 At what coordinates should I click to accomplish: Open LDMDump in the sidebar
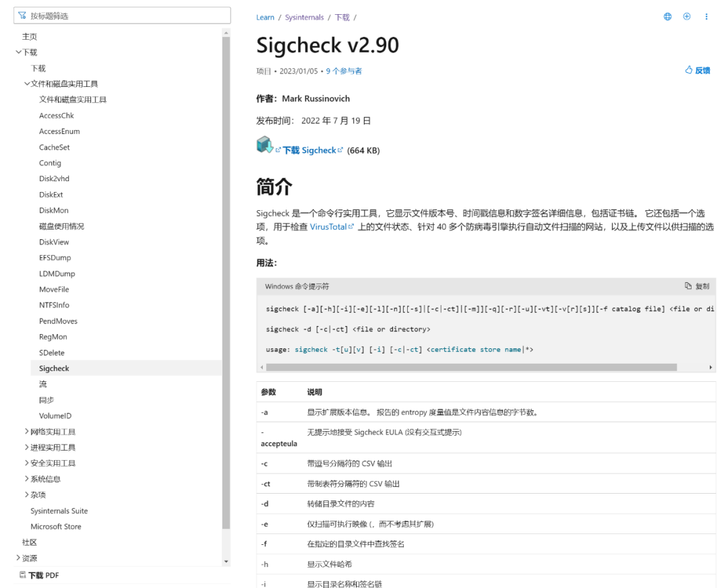(57, 273)
